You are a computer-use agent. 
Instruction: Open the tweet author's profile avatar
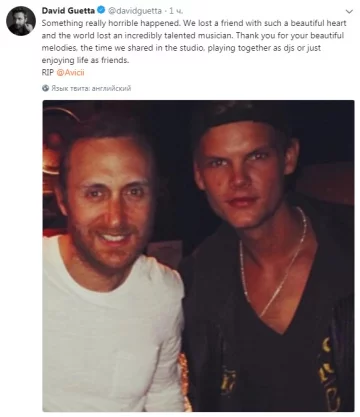(21, 21)
